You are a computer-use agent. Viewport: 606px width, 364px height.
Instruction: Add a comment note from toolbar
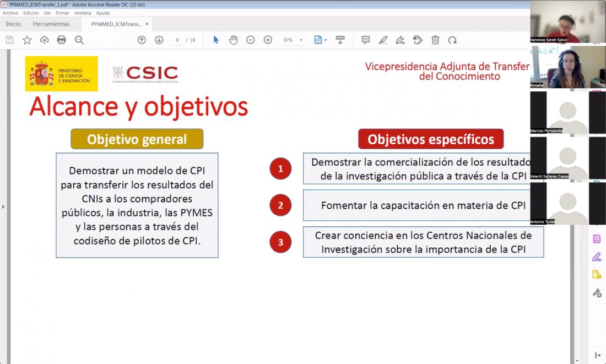coord(365,40)
